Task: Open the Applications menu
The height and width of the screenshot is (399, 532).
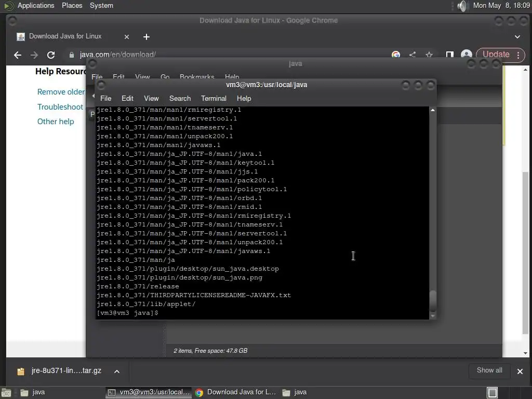Action: click(36, 5)
